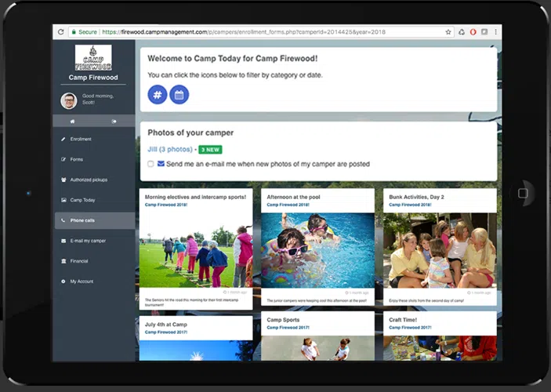
Task: Open the Financial section
Action: tap(79, 261)
